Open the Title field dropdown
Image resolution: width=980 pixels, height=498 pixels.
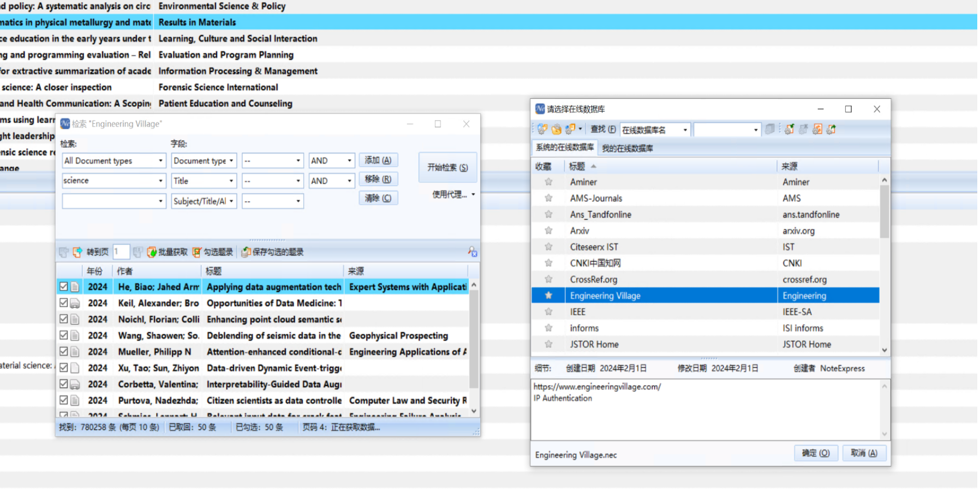point(231,181)
